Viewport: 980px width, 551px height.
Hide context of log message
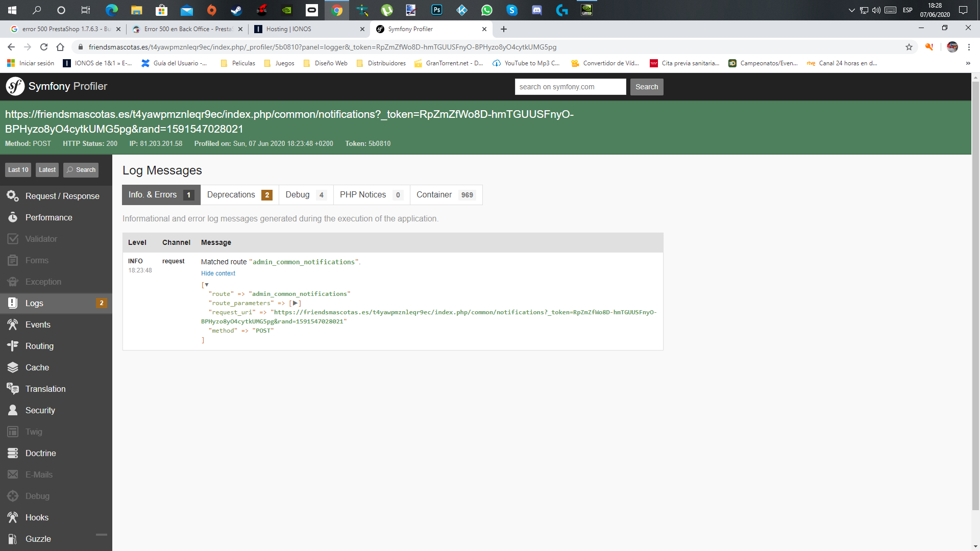coord(218,273)
